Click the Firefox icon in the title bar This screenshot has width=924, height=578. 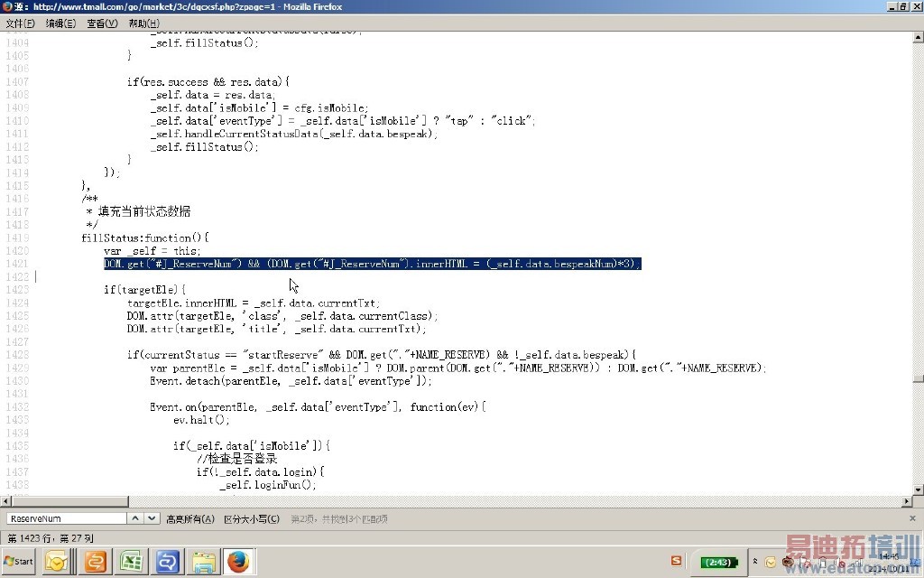(x=6, y=6)
